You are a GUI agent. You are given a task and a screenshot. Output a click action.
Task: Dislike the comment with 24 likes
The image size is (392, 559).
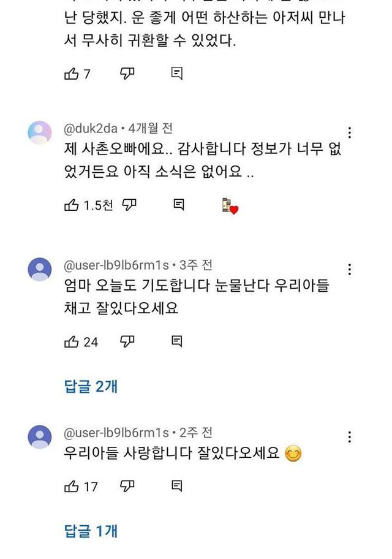pyautogui.click(x=127, y=341)
